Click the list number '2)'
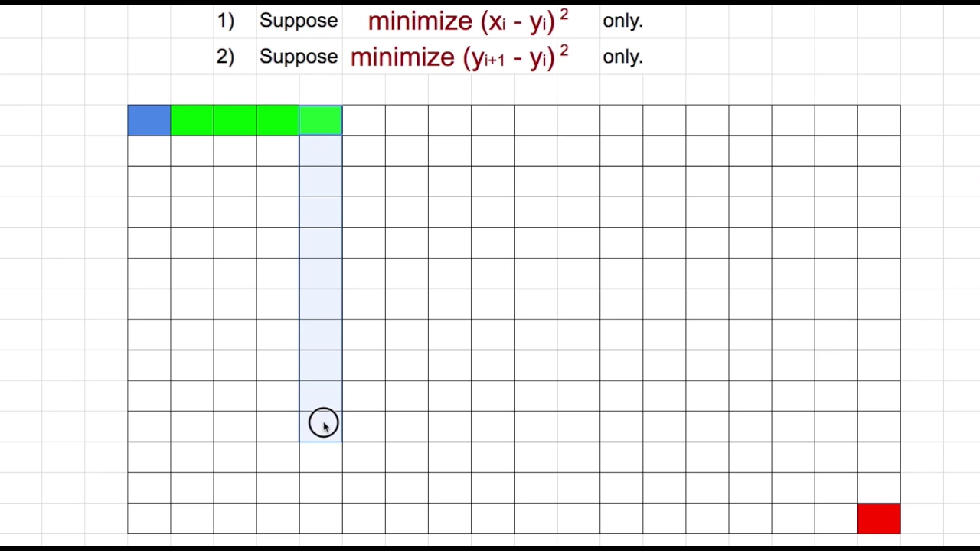This screenshot has width=980, height=551. tap(225, 57)
